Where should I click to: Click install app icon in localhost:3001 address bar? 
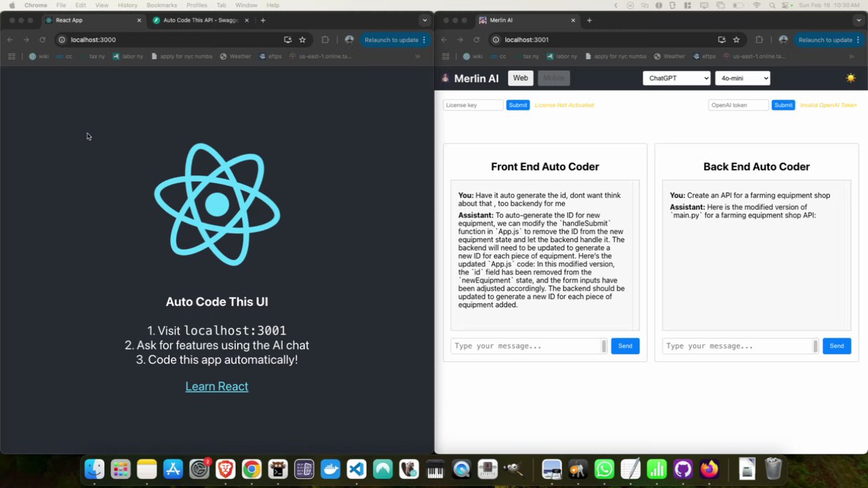[722, 40]
